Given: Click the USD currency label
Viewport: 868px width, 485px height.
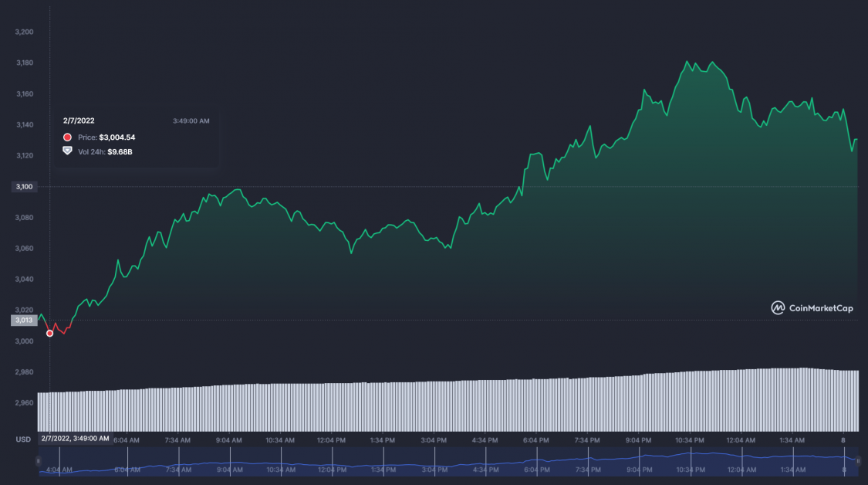Looking at the screenshot, I should pos(23,439).
